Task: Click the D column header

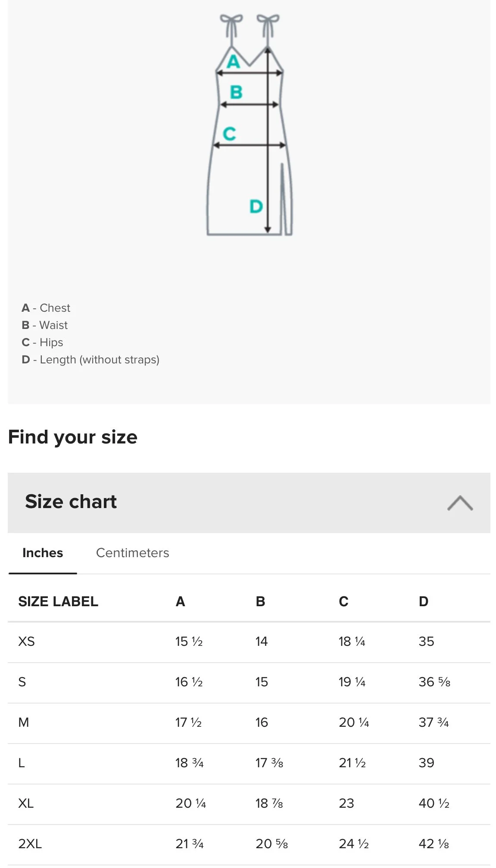Action: (x=424, y=601)
